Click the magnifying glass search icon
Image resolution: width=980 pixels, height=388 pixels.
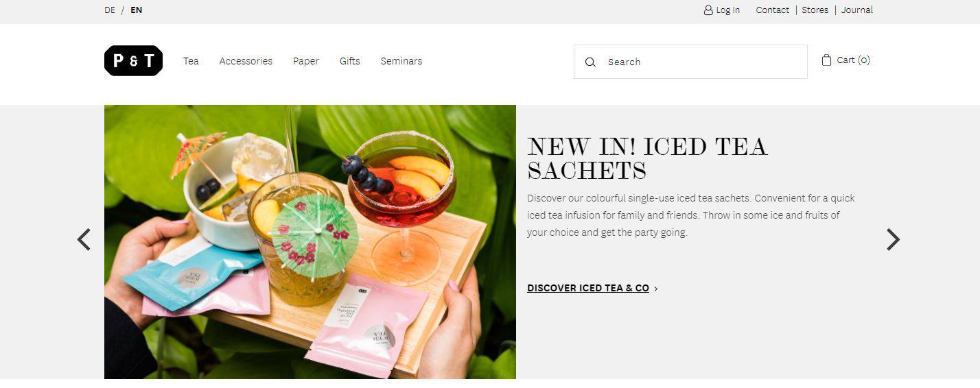[590, 62]
